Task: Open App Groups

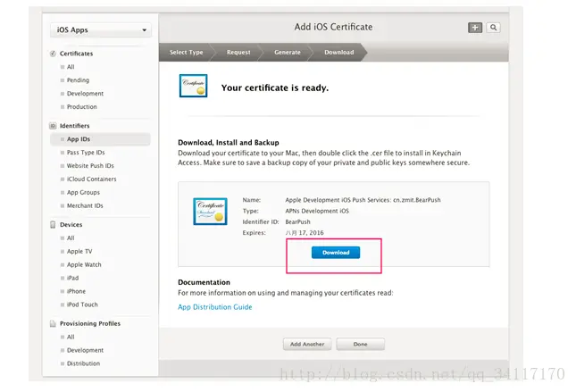Action: coord(83,193)
